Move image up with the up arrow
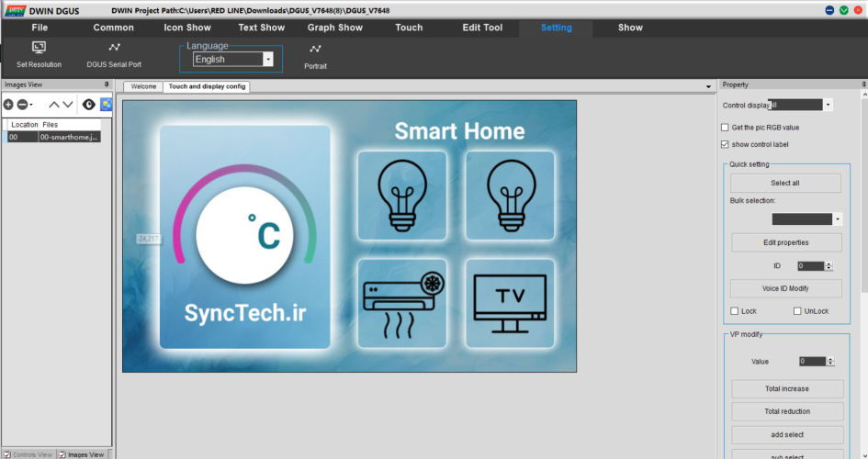Image resolution: width=868 pixels, height=459 pixels. tap(53, 105)
